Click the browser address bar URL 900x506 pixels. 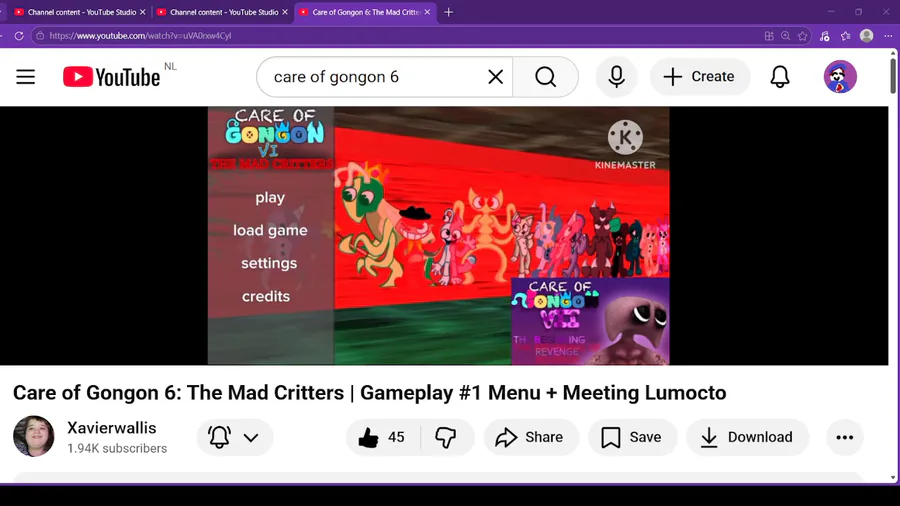[141, 36]
